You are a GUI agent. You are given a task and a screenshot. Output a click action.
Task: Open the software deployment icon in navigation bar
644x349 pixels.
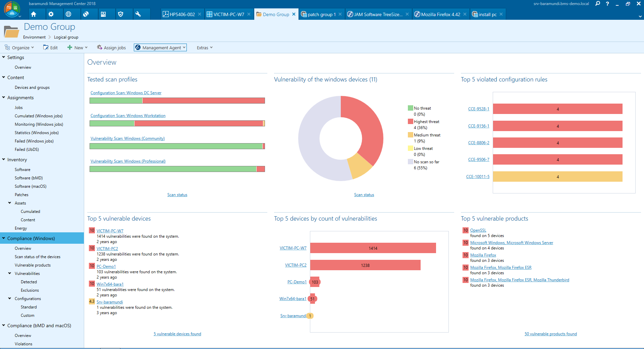pyautogui.click(x=103, y=14)
